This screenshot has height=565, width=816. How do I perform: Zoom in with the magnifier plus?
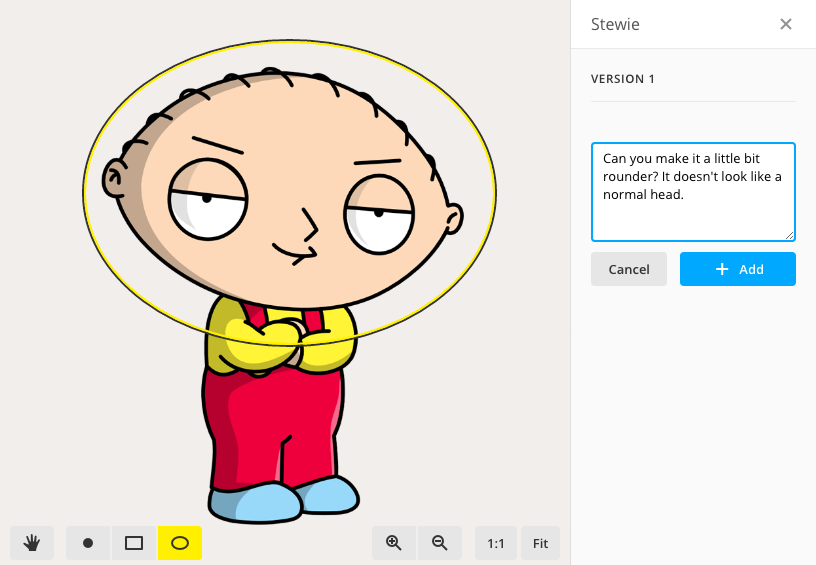(x=394, y=543)
